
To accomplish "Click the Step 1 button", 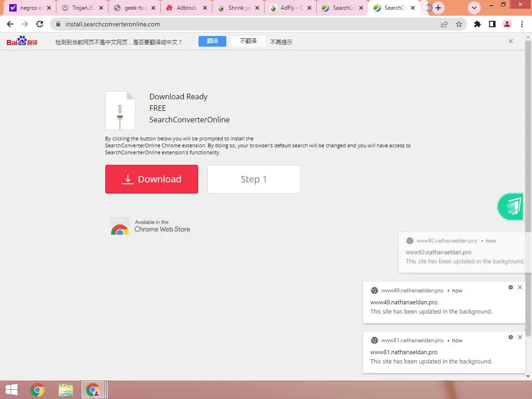I will [254, 179].
